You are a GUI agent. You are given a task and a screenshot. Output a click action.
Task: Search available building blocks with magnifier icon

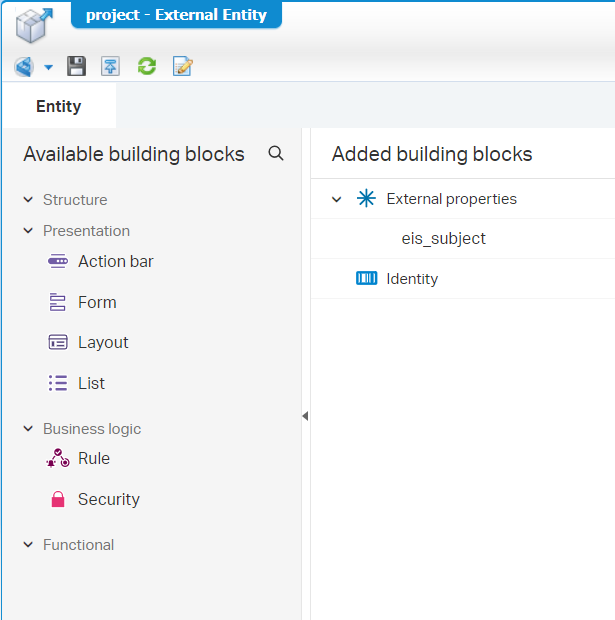point(276,154)
